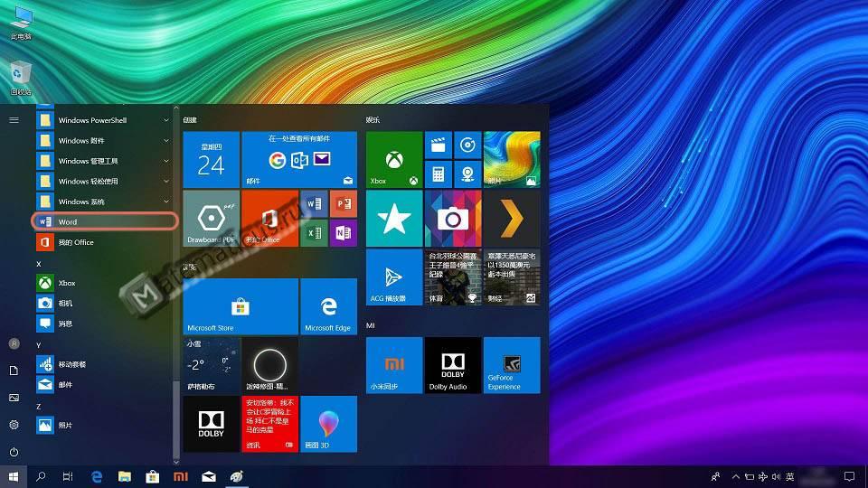Open the small Excel tile
Screen dimensions: 868x488
315,233
